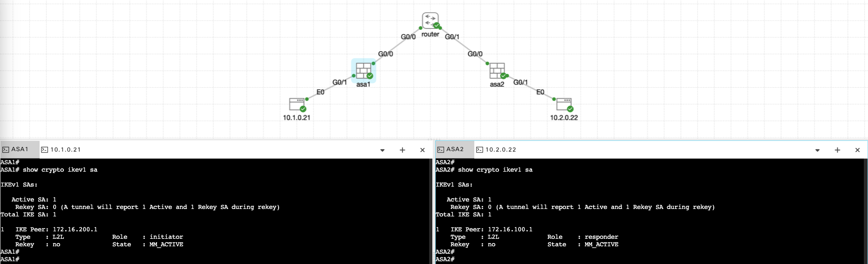Screen dimensions: 868x264
Task: Add new tab in right console pane
Action: pyautogui.click(x=837, y=150)
